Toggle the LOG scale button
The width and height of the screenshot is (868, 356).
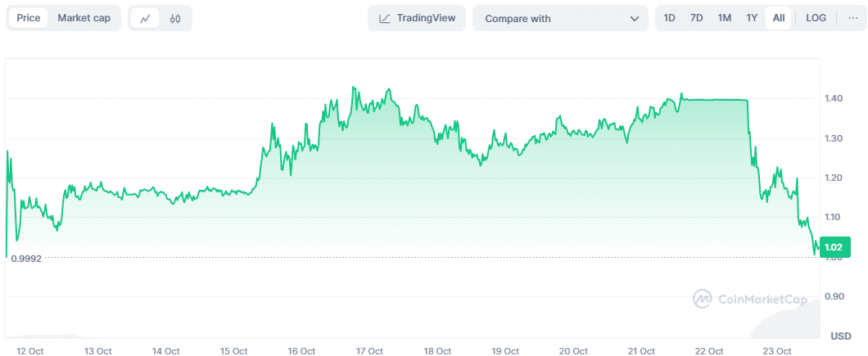point(816,18)
